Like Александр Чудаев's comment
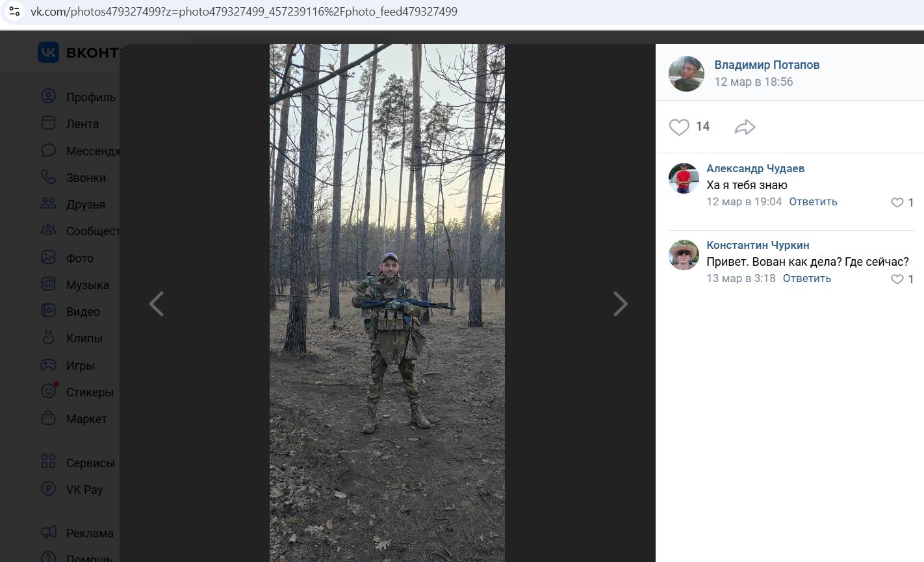Image resolution: width=924 pixels, height=562 pixels. 897,203
